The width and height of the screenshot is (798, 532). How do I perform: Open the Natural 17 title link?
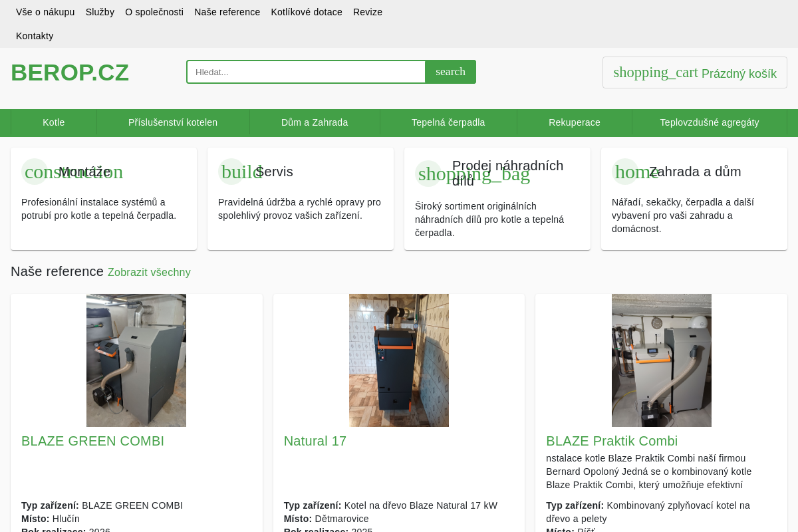tap(315, 441)
